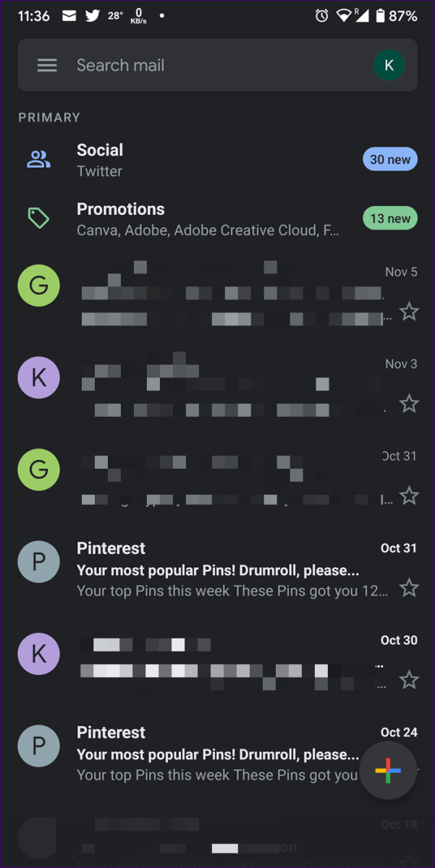This screenshot has width=435, height=868.
Task: Select the purple K avatar dated Nov 3
Action: tap(38, 378)
